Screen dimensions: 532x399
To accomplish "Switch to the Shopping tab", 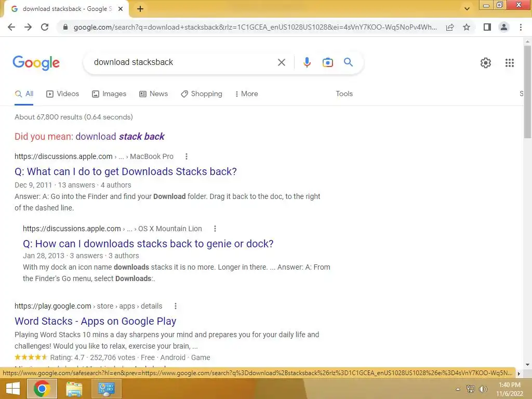I will tap(202, 94).
